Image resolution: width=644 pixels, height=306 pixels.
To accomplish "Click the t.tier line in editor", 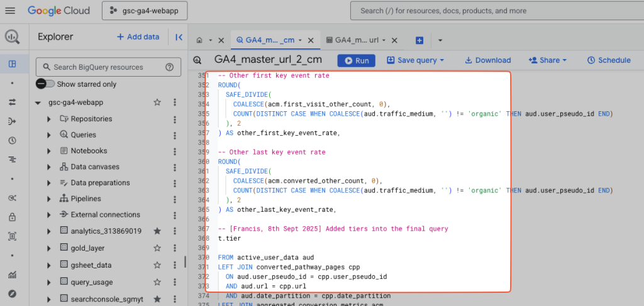I will coord(230,238).
